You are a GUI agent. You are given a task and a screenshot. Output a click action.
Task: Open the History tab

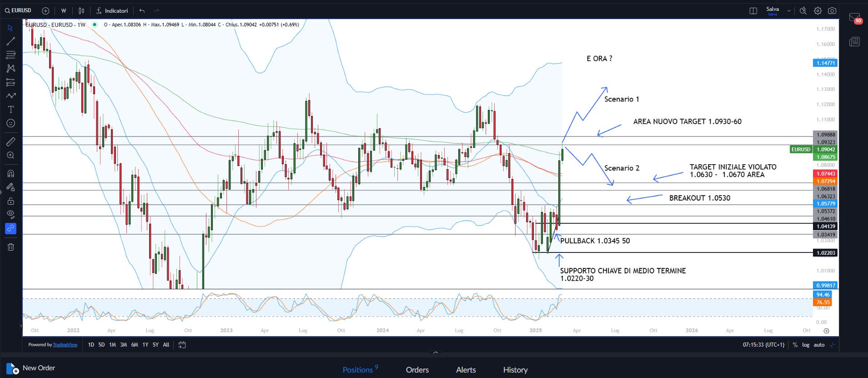coord(515,370)
